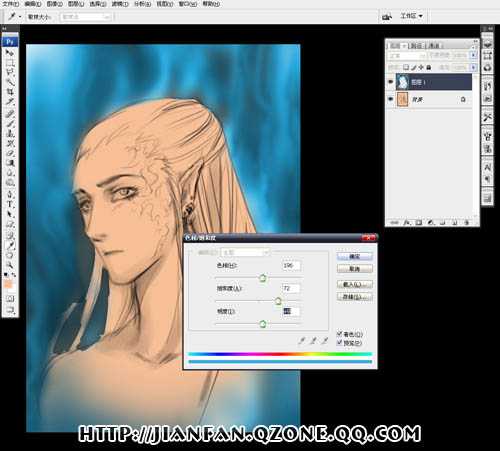Open the layer blend mode dropdown
The width and height of the screenshot is (500, 451).
pyautogui.click(x=407, y=55)
